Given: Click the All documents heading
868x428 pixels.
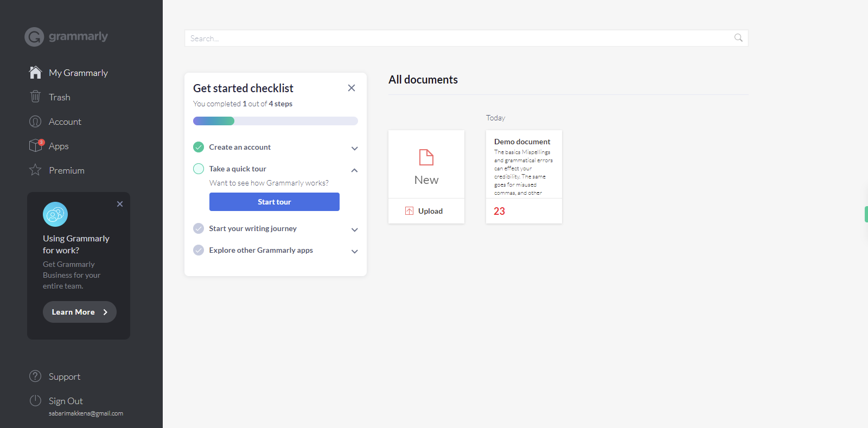Looking at the screenshot, I should (x=423, y=80).
